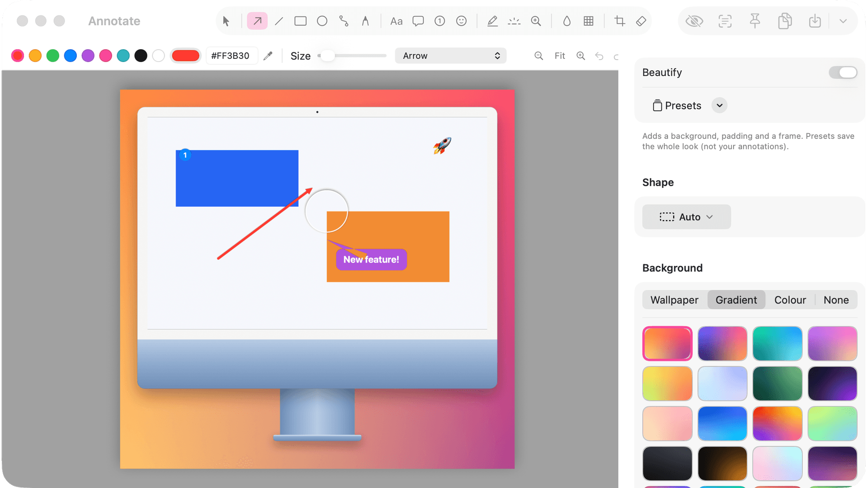Select the yellow-orange gradient thumbnail
This screenshot has height=488, width=868.
(x=667, y=384)
